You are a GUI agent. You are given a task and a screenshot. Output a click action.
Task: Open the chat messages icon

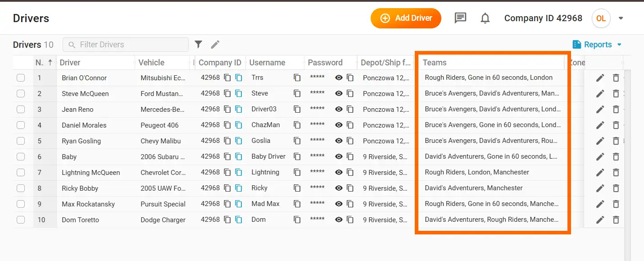point(460,18)
